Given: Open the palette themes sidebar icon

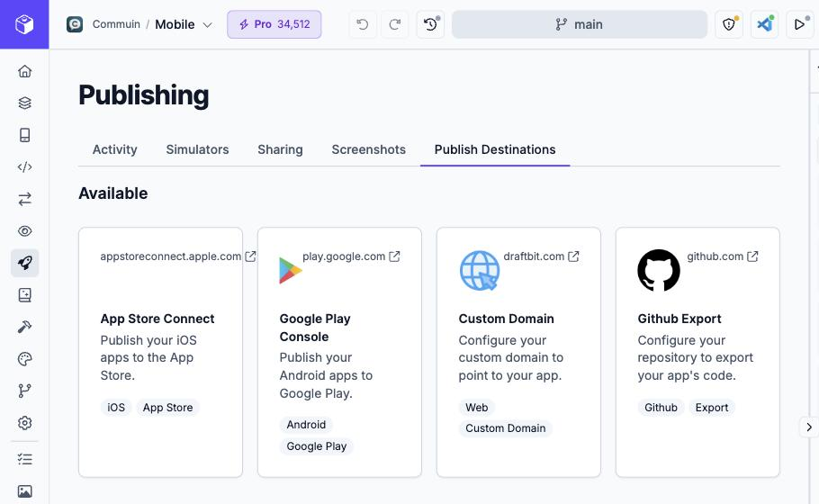Looking at the screenshot, I should [24, 359].
